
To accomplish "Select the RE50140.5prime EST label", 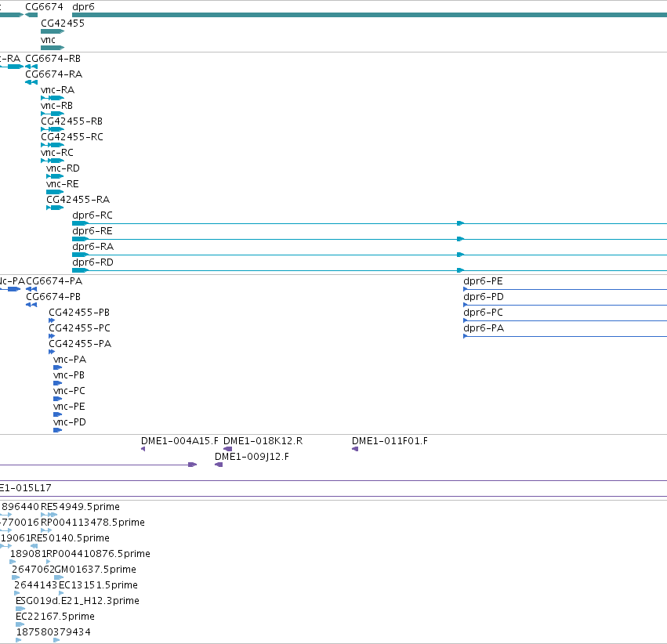I will pyautogui.click(x=71, y=538).
